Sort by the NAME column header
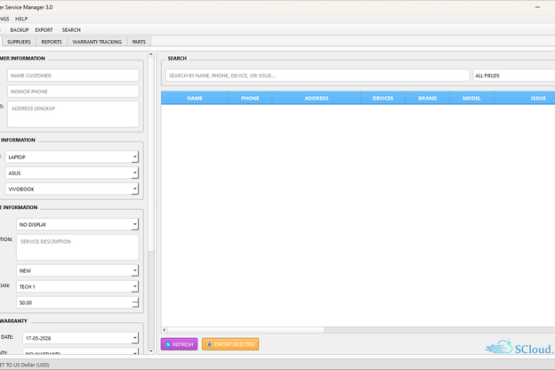 tap(194, 98)
